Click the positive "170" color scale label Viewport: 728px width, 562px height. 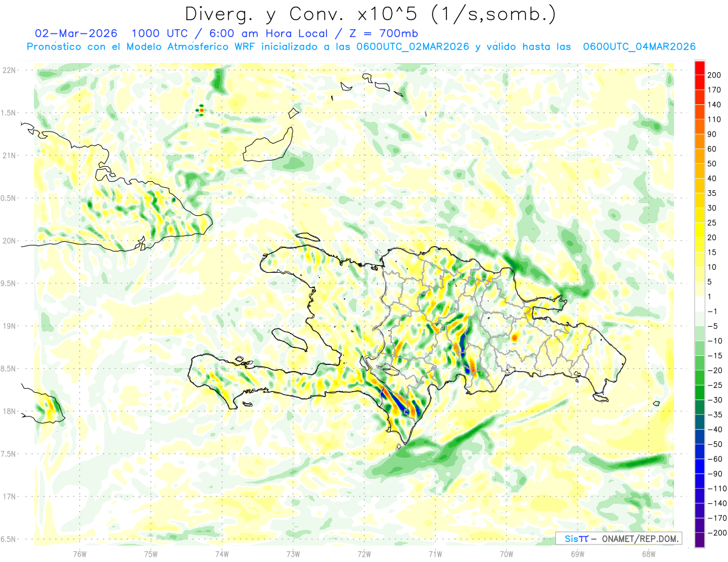715,90
